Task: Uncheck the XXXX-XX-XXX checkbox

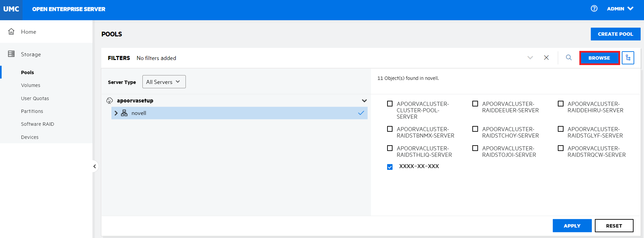Action: pos(390,167)
